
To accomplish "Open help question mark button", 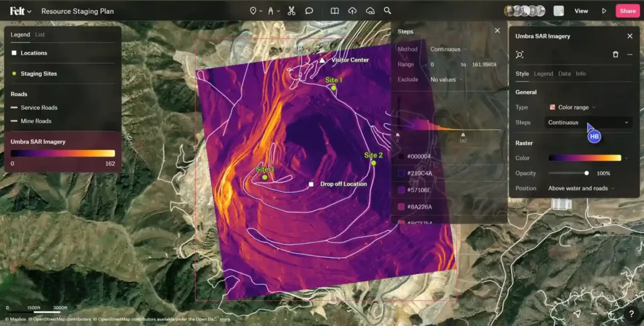I will point(631,313).
